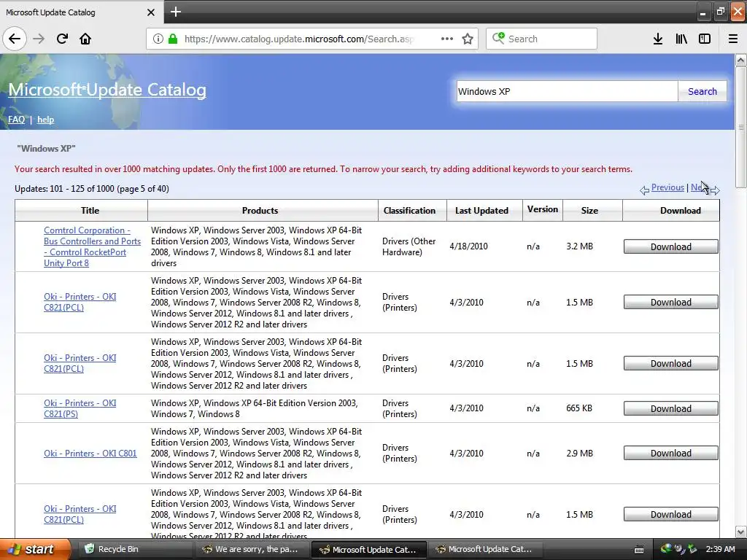Show site information icon in address bar
The image size is (747, 560).
tap(158, 39)
